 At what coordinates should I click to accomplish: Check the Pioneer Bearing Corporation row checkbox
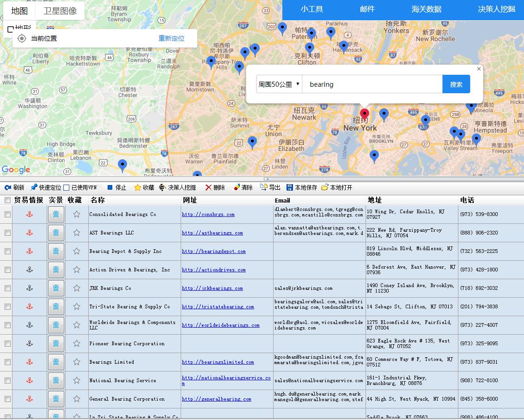[x=7, y=343]
